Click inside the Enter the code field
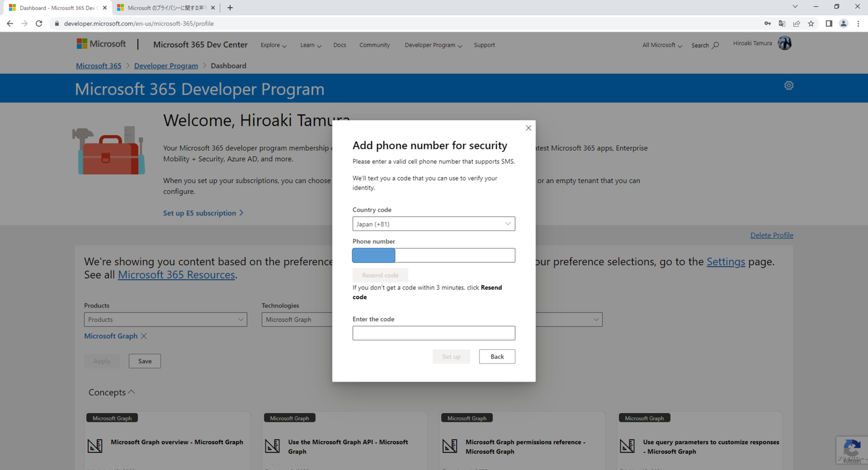 coord(433,333)
